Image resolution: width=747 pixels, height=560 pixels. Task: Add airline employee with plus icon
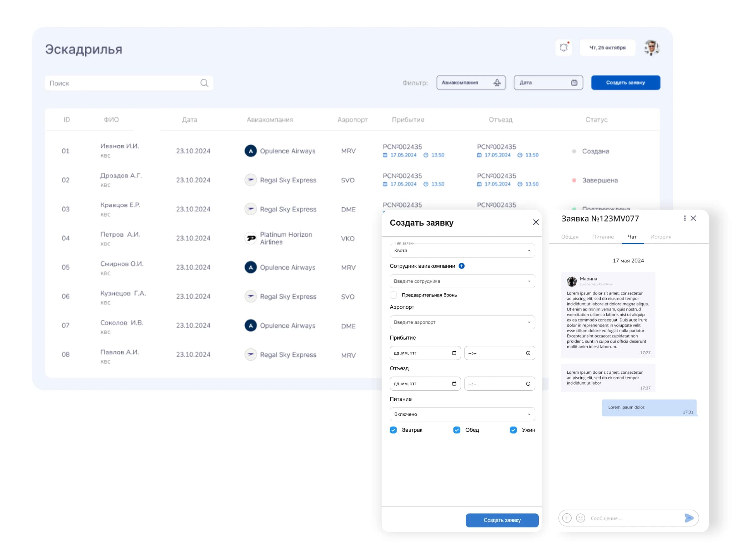(x=462, y=266)
